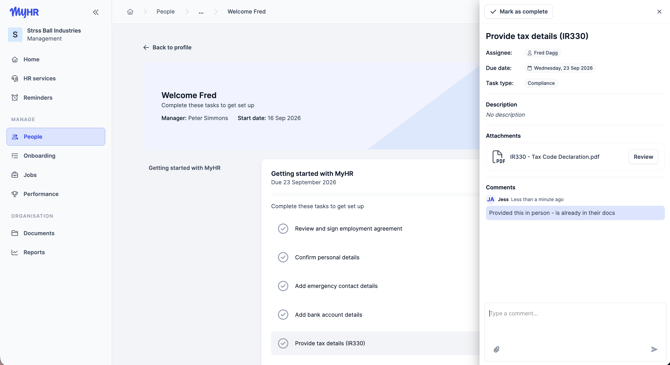
Task: Click No description text
Action: click(x=505, y=115)
